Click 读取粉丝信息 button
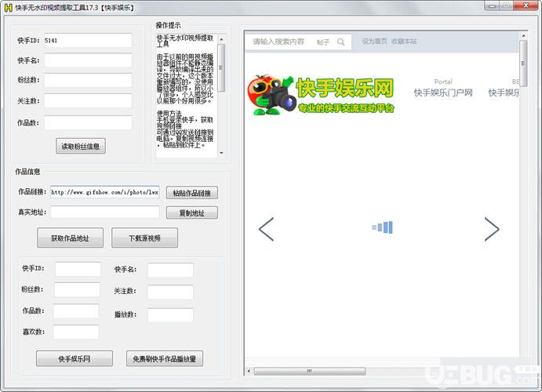 tap(81, 147)
